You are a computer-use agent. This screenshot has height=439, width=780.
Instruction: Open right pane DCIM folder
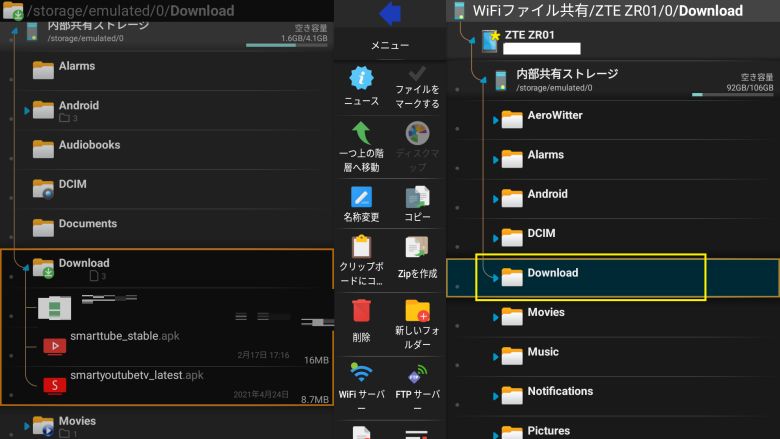pos(613,238)
